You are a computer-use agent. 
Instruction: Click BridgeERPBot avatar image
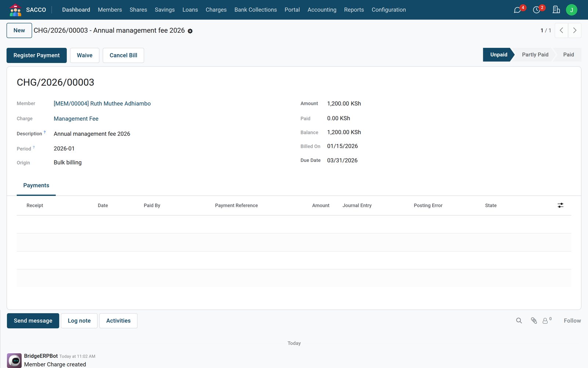coord(14,361)
